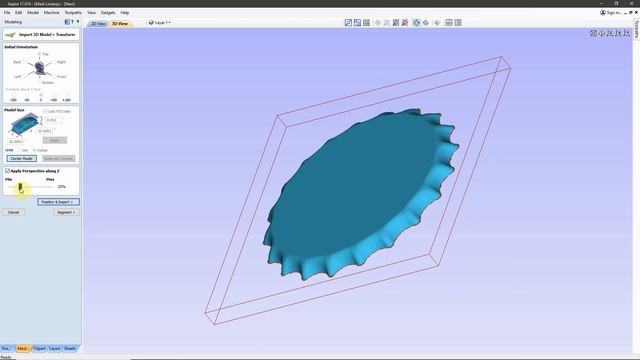
Task: Open the Toolpaths menu
Action: coord(73,13)
